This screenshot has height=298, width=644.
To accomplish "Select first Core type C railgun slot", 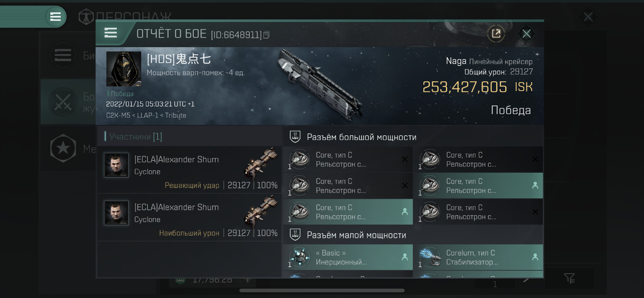I will (x=348, y=159).
